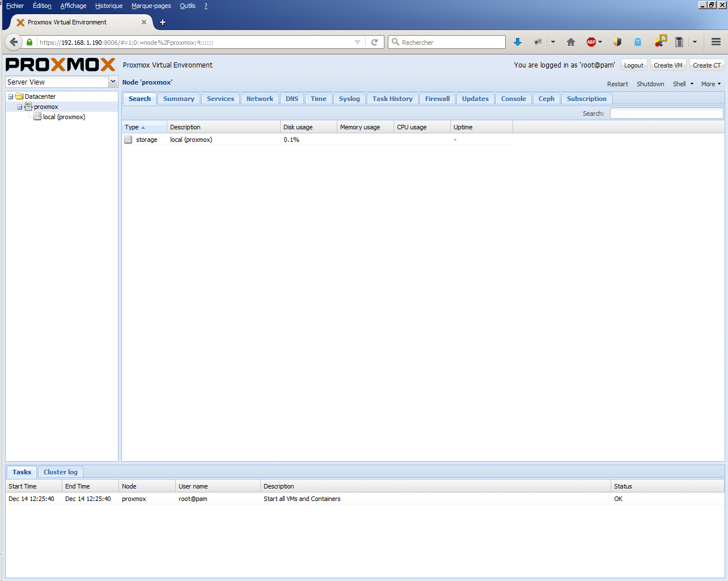Click the proxmox node server icon

tap(28, 107)
